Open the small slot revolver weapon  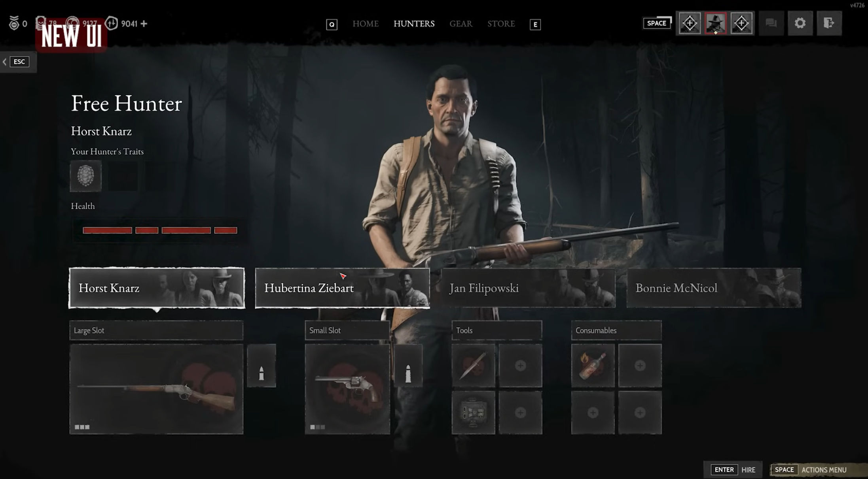[x=347, y=389]
